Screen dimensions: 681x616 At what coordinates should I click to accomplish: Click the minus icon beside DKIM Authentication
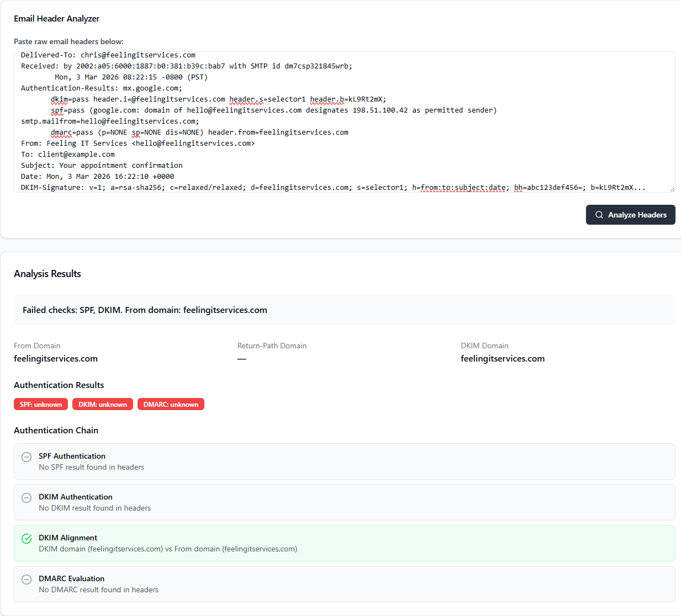pyautogui.click(x=27, y=498)
